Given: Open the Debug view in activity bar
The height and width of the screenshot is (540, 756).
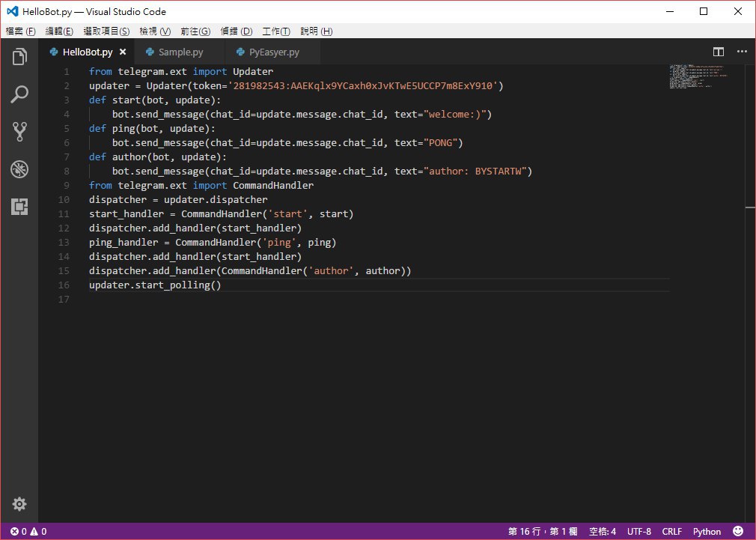Looking at the screenshot, I should 19,169.
